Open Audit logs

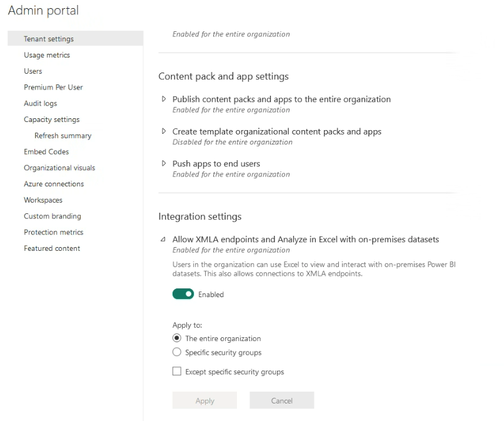point(40,103)
